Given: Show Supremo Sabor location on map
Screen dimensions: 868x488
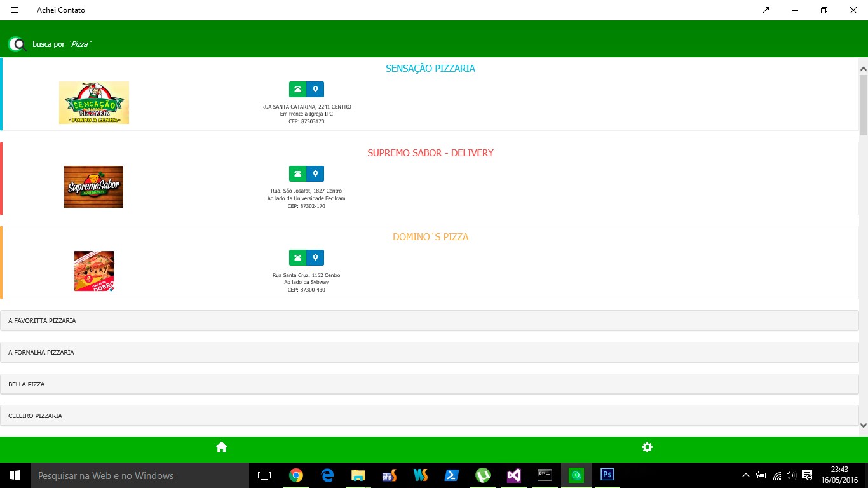Looking at the screenshot, I should click(315, 173).
